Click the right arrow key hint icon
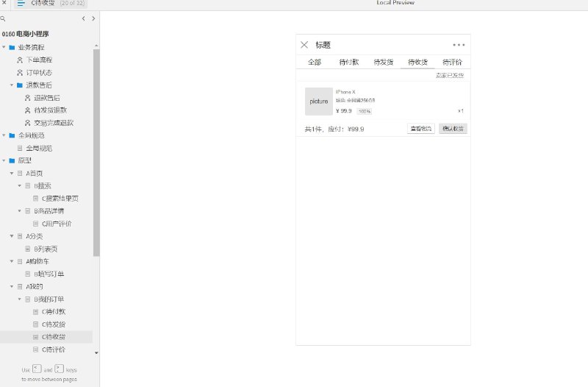This screenshot has width=588, height=387. pyautogui.click(x=60, y=369)
